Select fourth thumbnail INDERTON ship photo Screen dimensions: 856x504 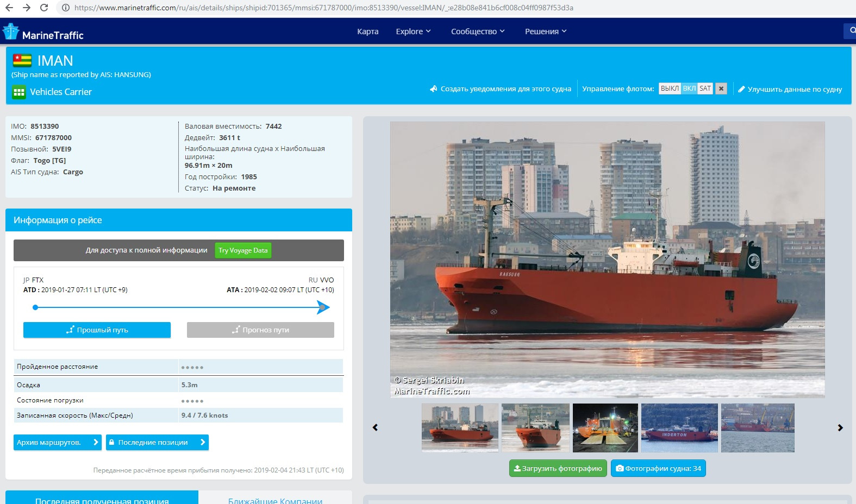tap(679, 428)
